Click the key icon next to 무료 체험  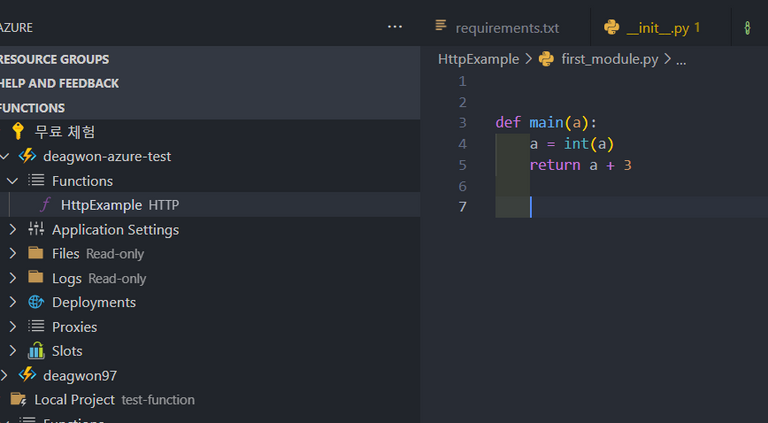[18, 131]
